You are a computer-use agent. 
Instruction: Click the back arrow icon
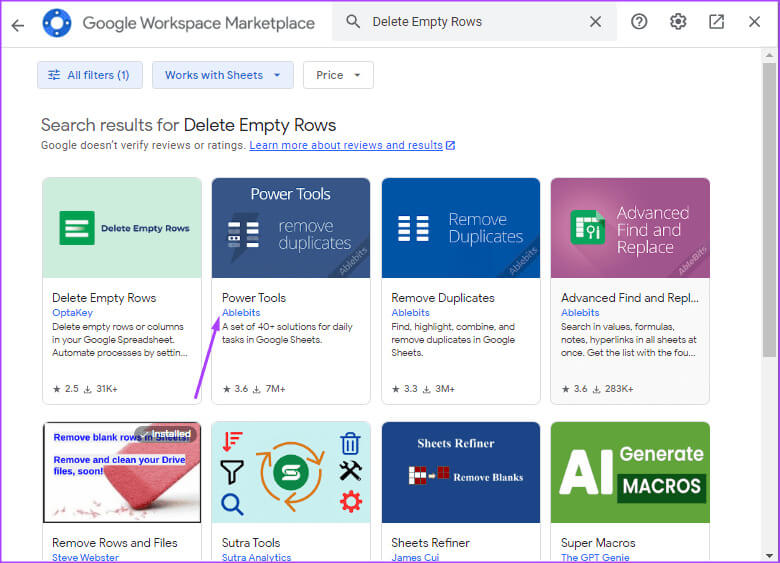pos(17,24)
